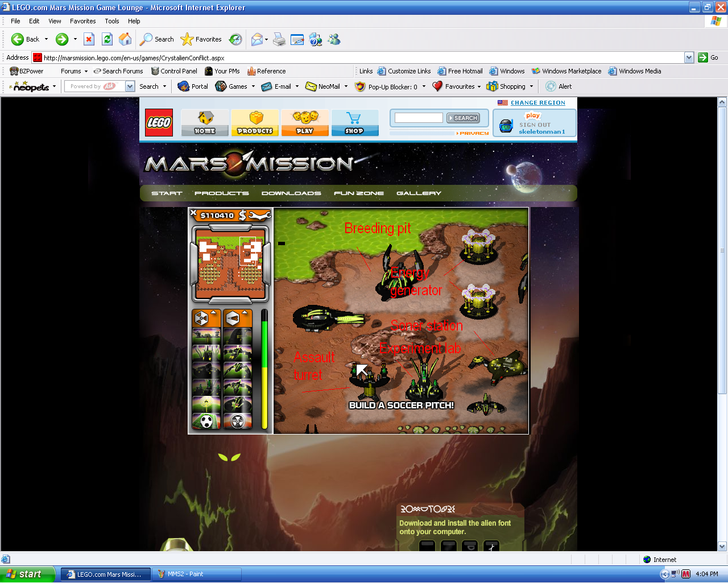Open the Forward button history dropdown arrow

click(75, 39)
